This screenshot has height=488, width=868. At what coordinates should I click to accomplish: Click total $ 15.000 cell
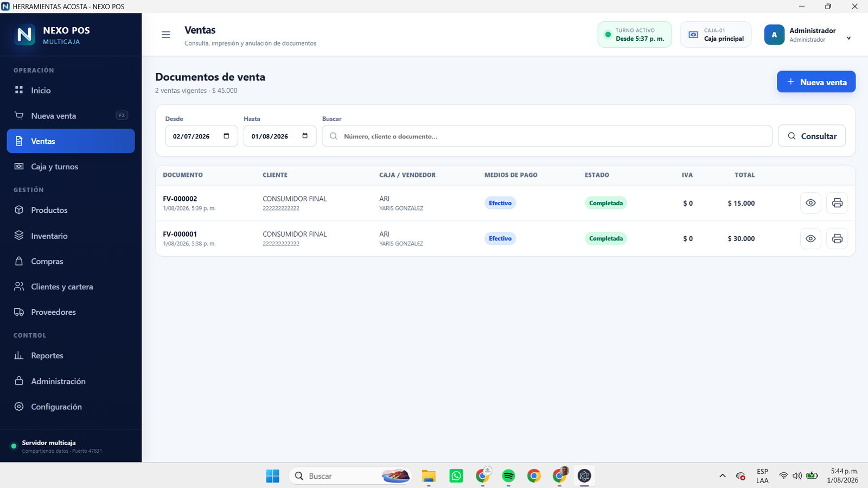[741, 203]
